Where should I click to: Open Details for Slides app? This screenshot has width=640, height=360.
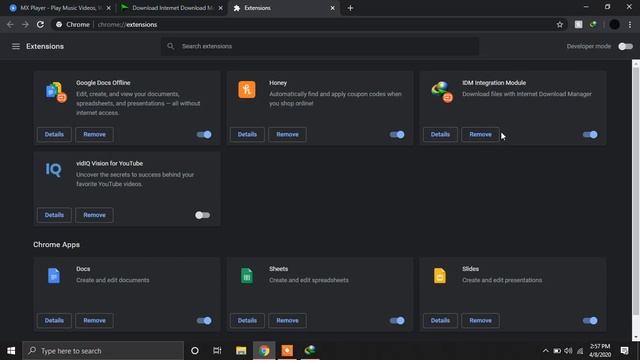point(440,320)
